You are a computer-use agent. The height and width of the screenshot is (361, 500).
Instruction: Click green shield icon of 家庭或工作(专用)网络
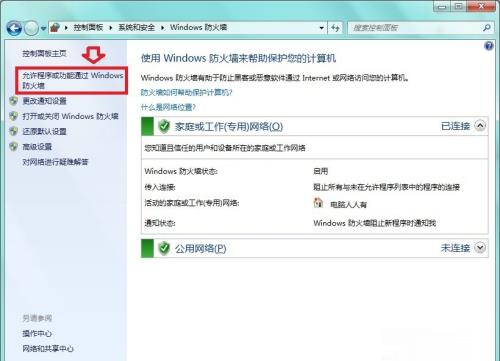[x=164, y=126]
